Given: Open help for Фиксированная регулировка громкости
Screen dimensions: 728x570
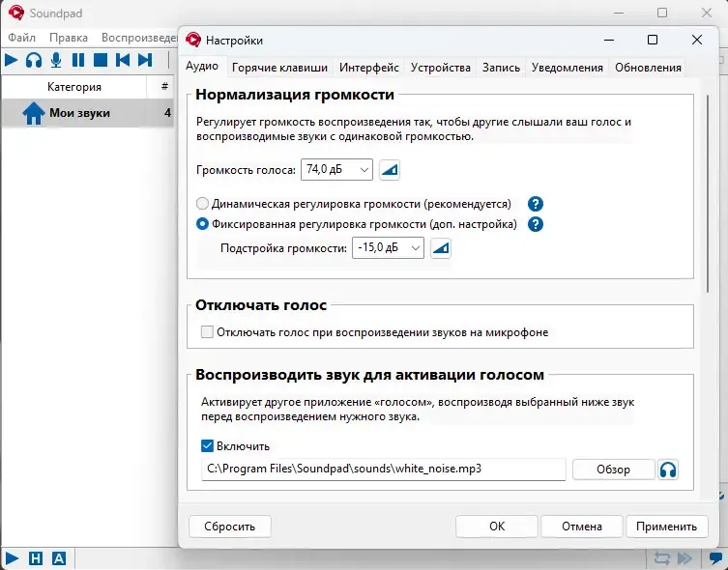Looking at the screenshot, I should pyautogui.click(x=535, y=224).
